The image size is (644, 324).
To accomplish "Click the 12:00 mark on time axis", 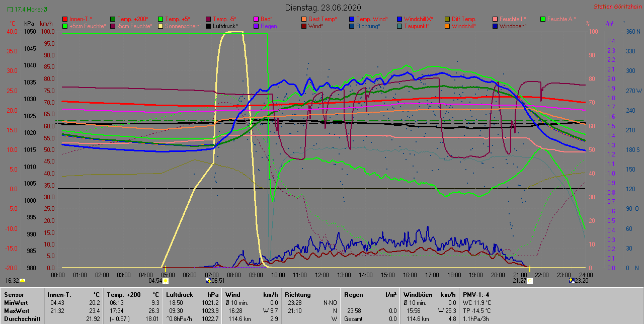I will pos(321,275).
